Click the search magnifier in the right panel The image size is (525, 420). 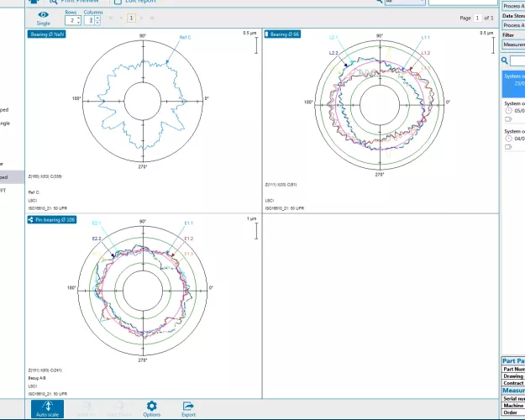504,60
